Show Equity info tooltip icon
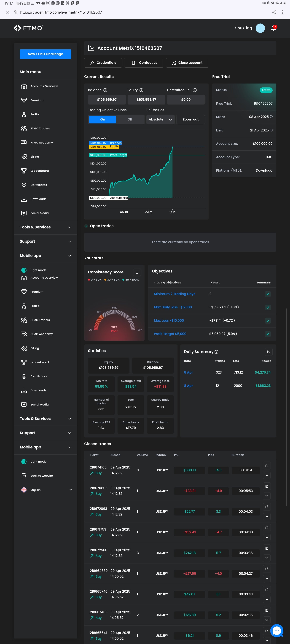This screenshot has height=644, width=290. (141, 90)
